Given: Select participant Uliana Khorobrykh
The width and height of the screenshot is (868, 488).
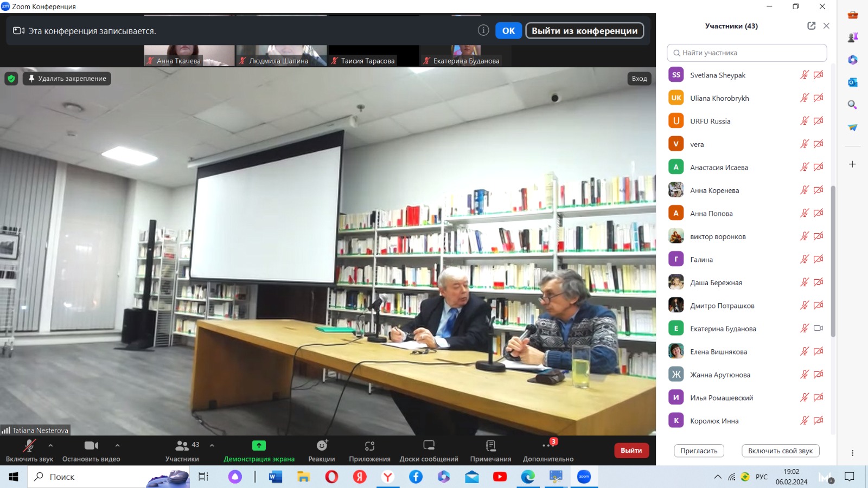Looking at the screenshot, I should point(746,98).
